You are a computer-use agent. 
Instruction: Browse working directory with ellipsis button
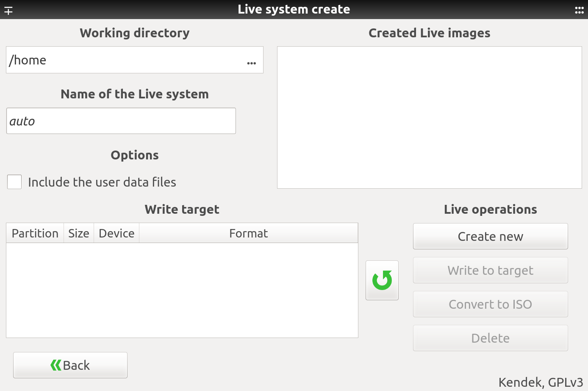coord(252,63)
